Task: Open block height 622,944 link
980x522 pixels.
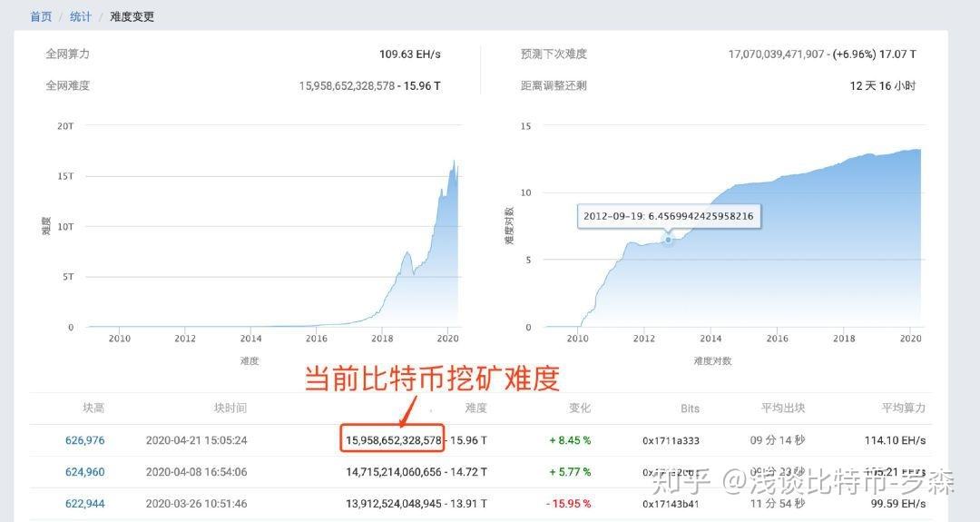Action: click(85, 504)
